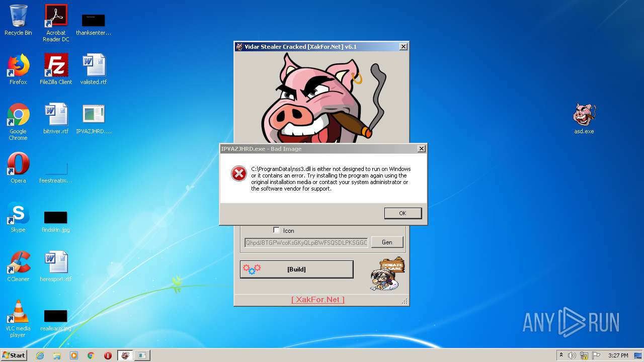Select the CCleaner desktop shortcut
The width and height of the screenshot is (644, 362).
18,266
